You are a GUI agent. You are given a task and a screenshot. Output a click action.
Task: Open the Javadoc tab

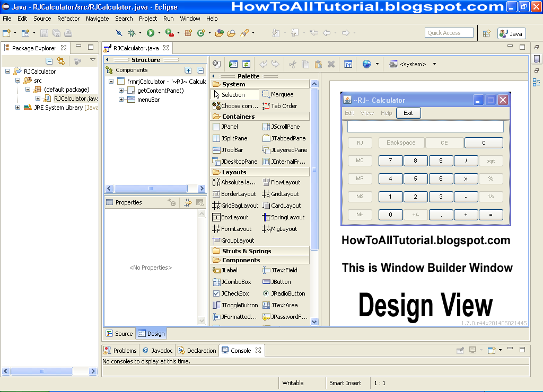157,351
